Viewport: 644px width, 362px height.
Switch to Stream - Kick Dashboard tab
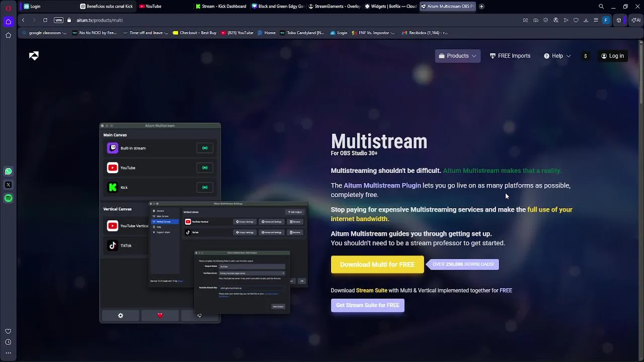click(x=221, y=7)
